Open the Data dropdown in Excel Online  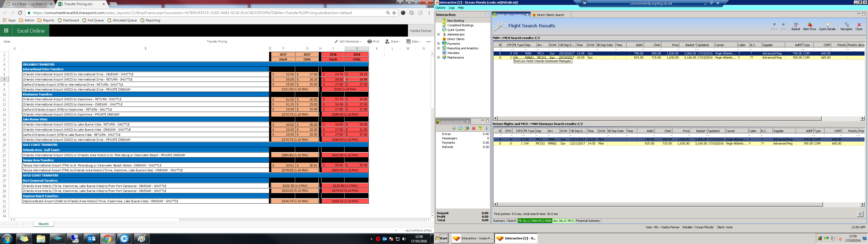[413, 41]
